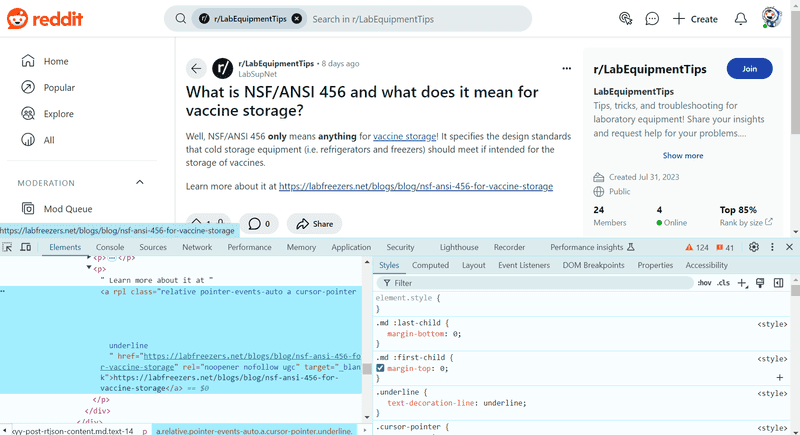Image resolution: width=800 pixels, height=435 pixels.
Task: Add a new style rule plus icon
Action: tap(742, 283)
